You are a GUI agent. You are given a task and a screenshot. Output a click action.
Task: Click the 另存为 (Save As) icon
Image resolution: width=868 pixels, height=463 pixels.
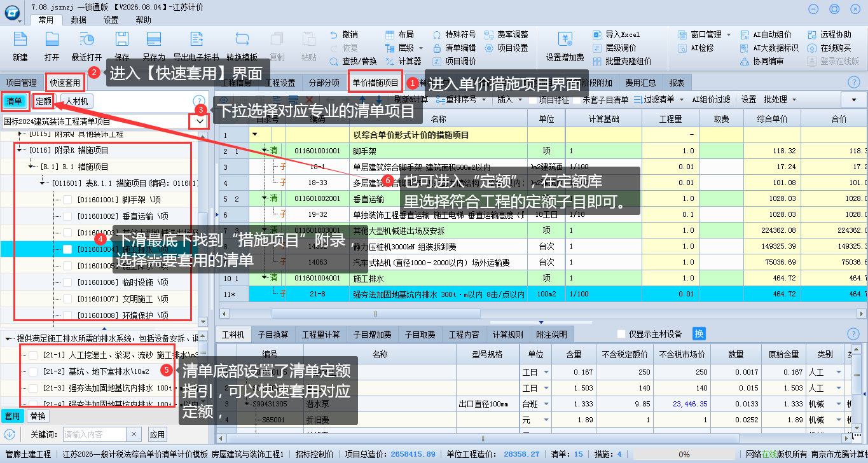pos(154,39)
